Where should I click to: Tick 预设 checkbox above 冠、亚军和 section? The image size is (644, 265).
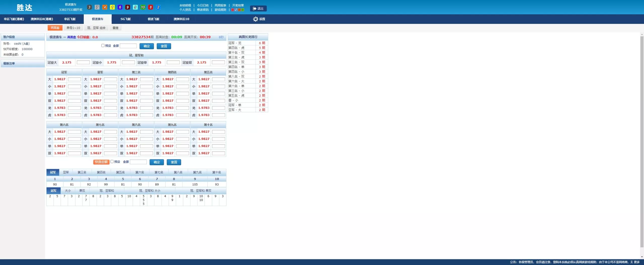coord(103,46)
